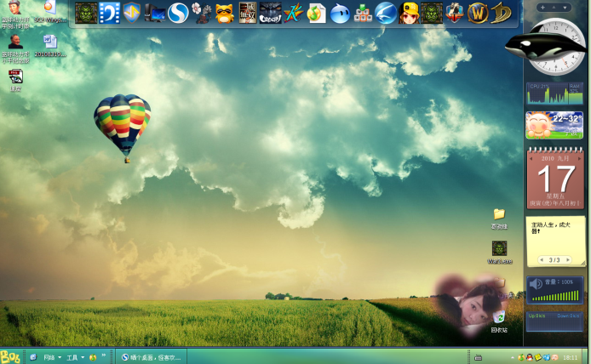Open the colorful star dock icon
Screen dimensions: 591x364
tap(293, 13)
